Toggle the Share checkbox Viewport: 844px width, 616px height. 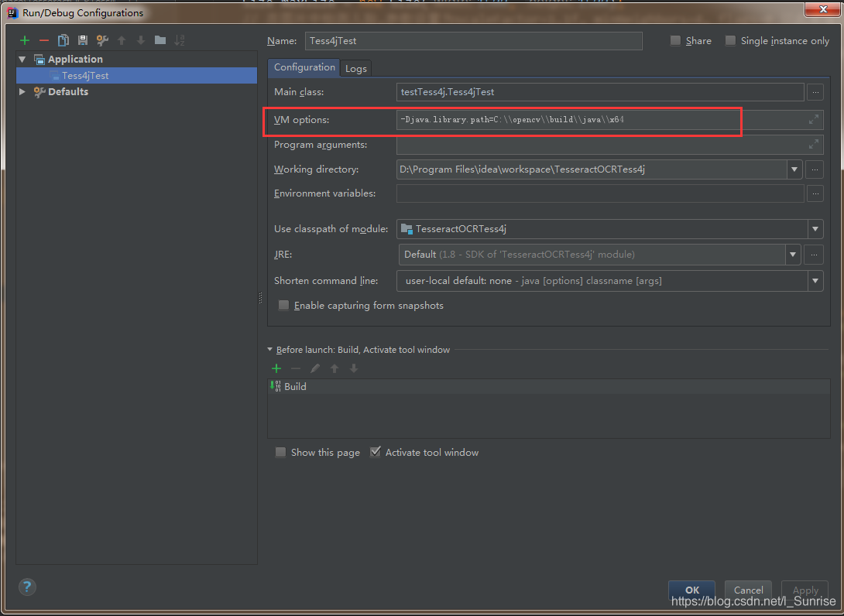[x=675, y=41]
